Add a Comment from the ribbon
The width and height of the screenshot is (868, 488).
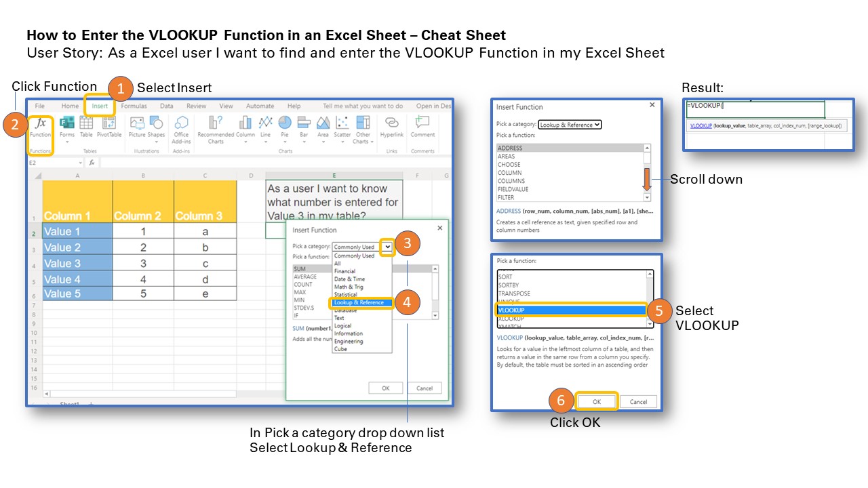tap(422, 127)
